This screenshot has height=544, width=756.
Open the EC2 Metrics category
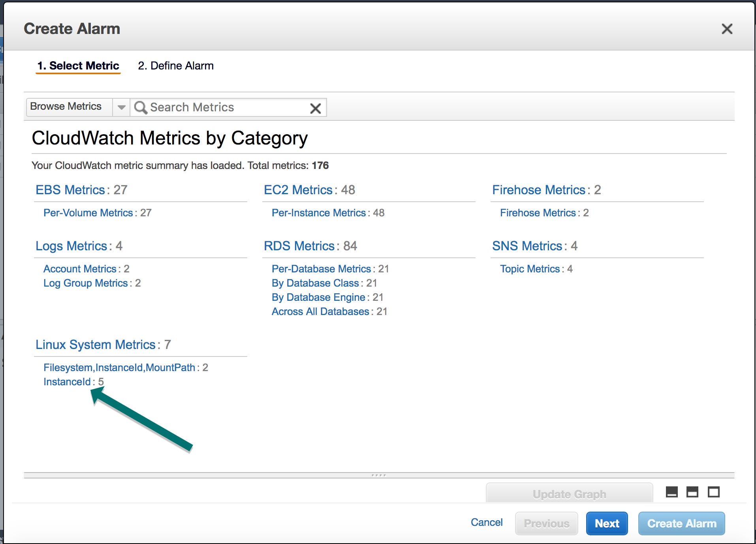[x=298, y=190]
